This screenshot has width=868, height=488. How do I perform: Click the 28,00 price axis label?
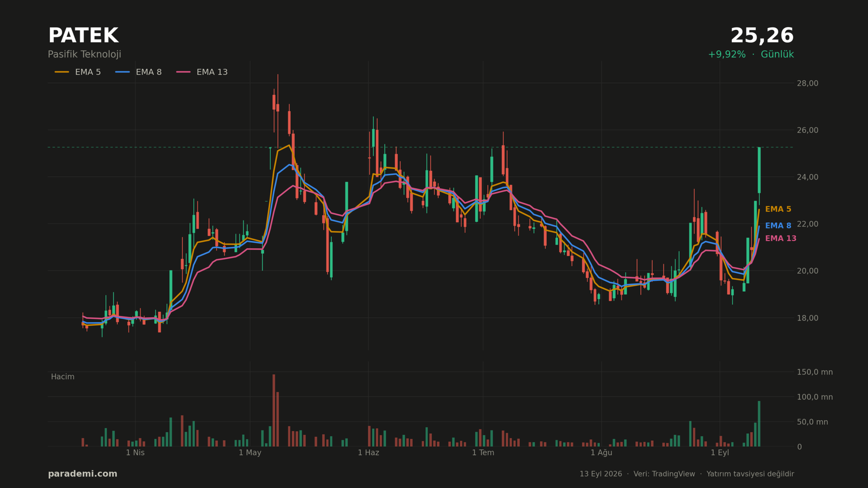click(x=807, y=83)
